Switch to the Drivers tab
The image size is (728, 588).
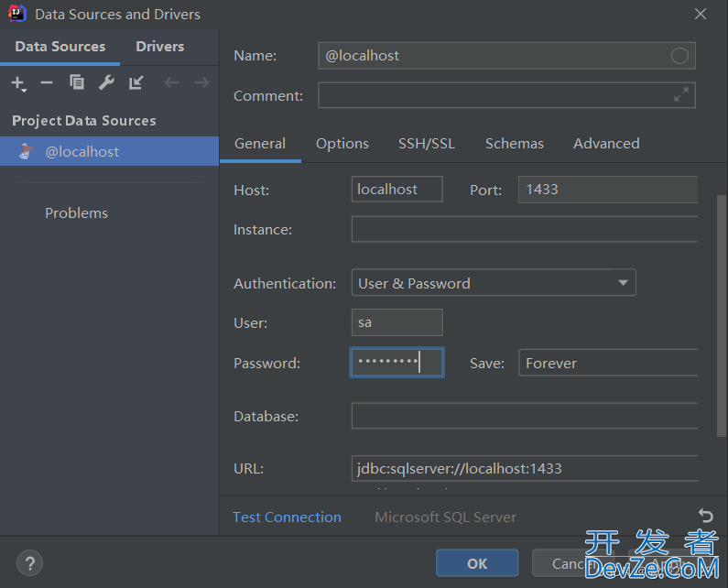pyautogui.click(x=159, y=47)
